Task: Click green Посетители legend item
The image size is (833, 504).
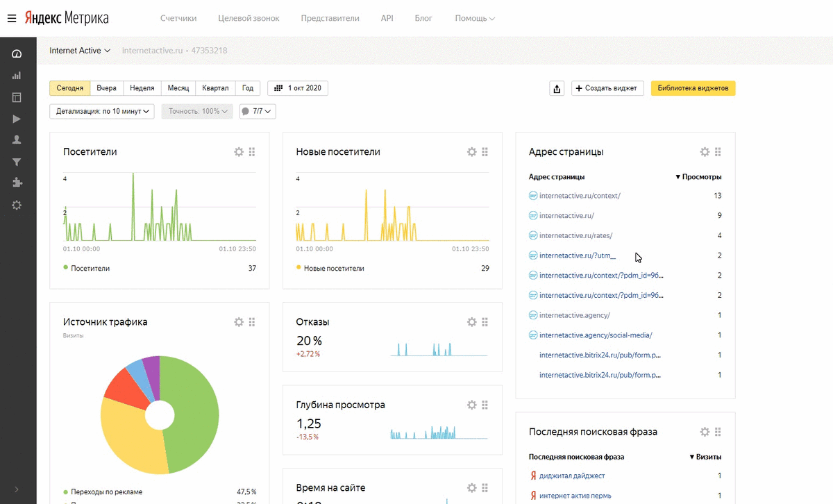Action: (x=87, y=268)
